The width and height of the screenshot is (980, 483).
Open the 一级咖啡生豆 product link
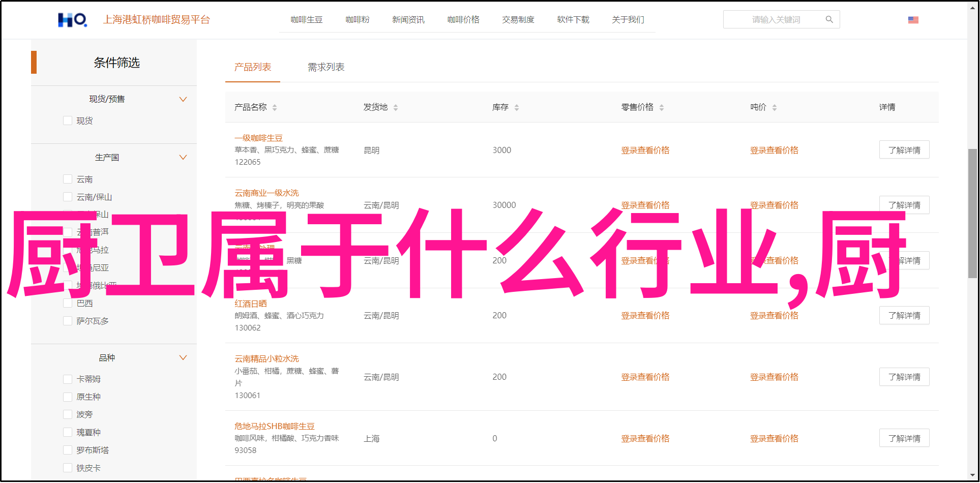point(258,138)
